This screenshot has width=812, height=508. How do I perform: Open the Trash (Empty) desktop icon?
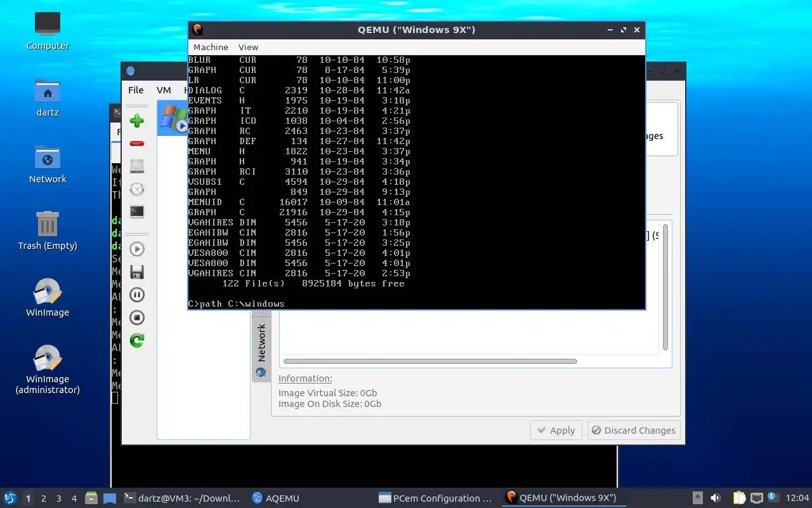[x=48, y=231]
